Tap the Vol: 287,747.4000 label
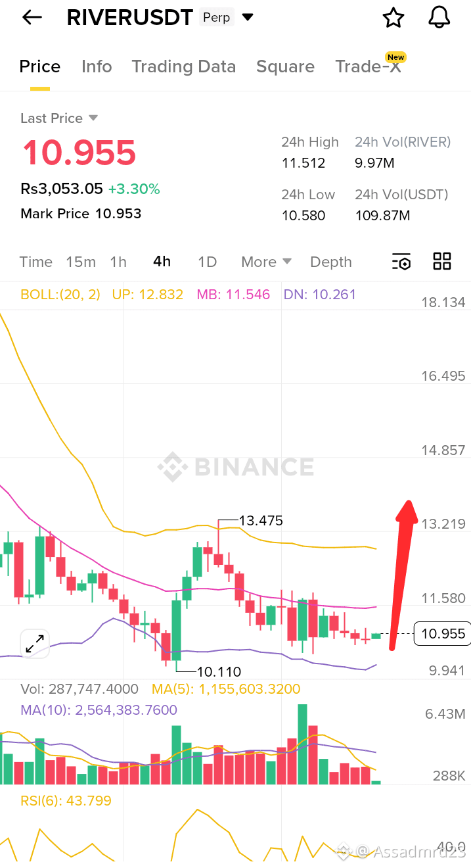Screen dimensions: 471x868 pos(79,689)
